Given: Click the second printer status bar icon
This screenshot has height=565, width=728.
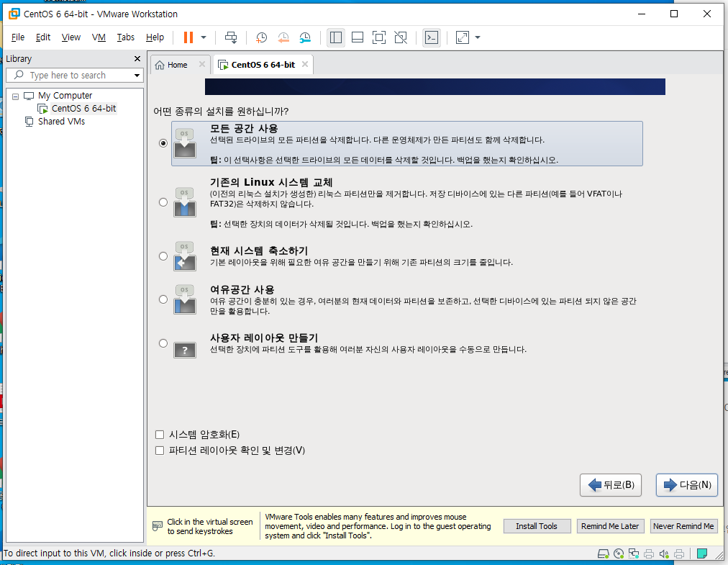Looking at the screenshot, I should click(679, 553).
